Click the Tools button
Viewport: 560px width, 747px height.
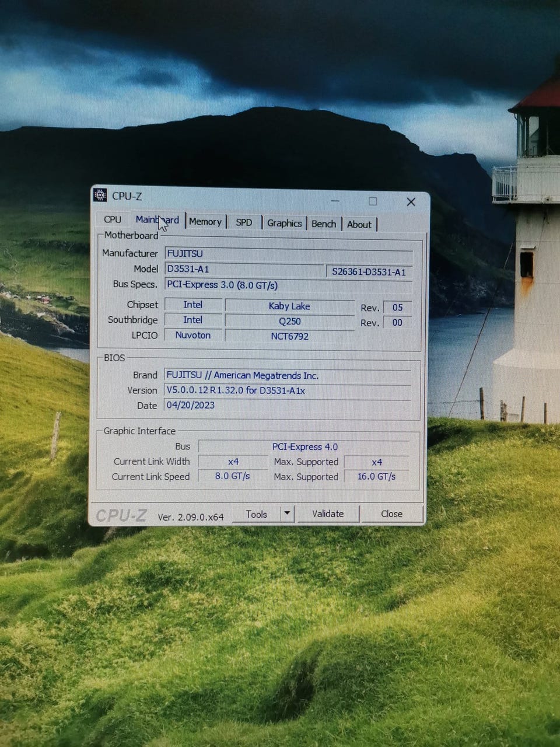point(256,514)
